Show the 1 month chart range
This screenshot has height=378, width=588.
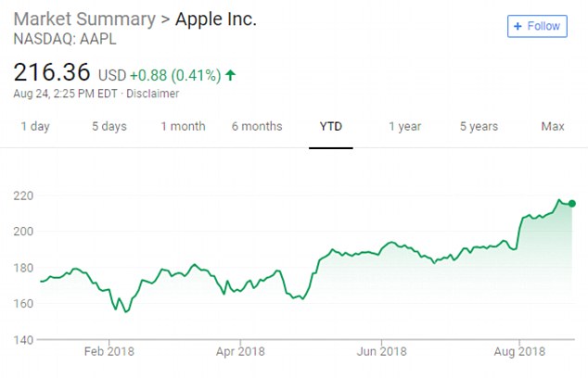(183, 126)
